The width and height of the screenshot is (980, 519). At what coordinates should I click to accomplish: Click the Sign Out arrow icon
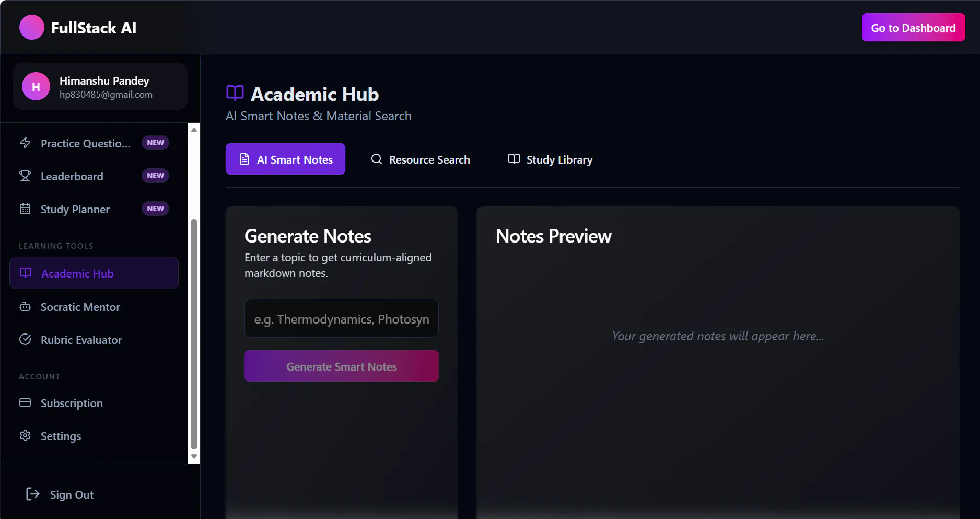click(33, 494)
